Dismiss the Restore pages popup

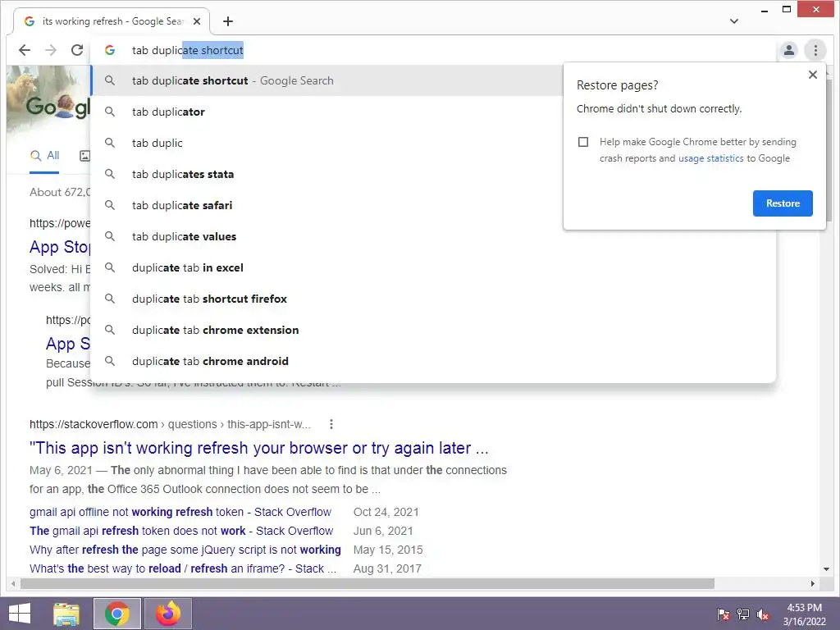click(813, 75)
